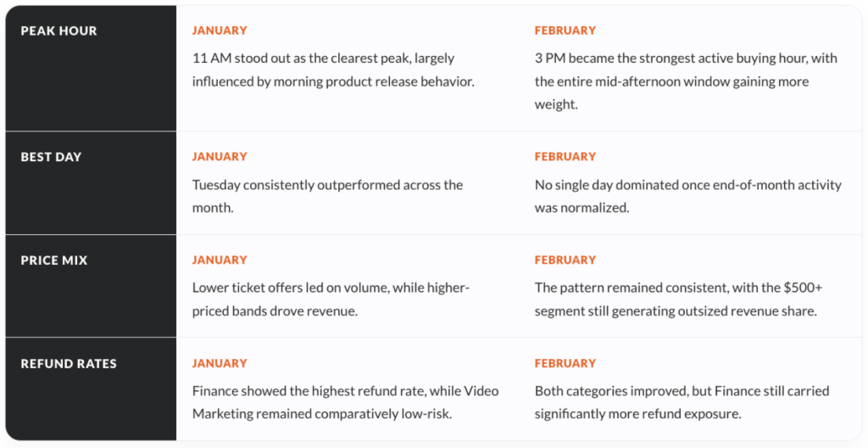Screen dimensions: 868x448
Task: Click the PEAK HOUR row header
Action: coord(58,31)
